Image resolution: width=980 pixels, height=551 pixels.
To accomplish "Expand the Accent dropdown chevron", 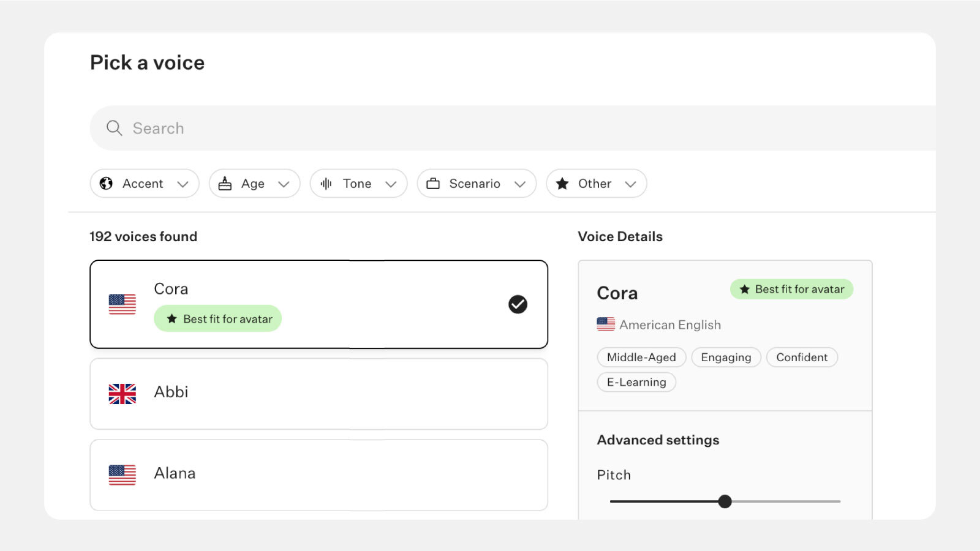I will click(183, 184).
